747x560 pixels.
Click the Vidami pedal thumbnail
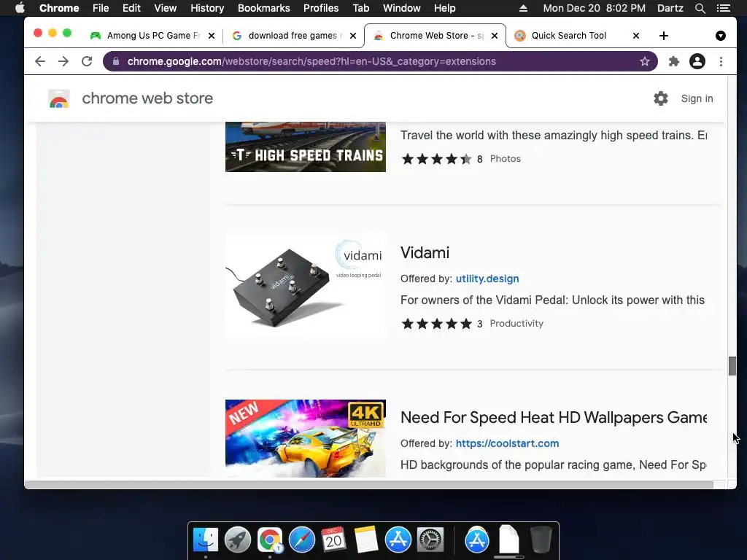pos(306,286)
